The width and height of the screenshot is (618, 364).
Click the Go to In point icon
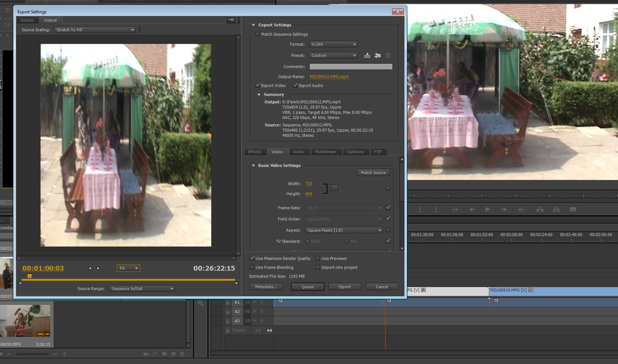point(455,210)
